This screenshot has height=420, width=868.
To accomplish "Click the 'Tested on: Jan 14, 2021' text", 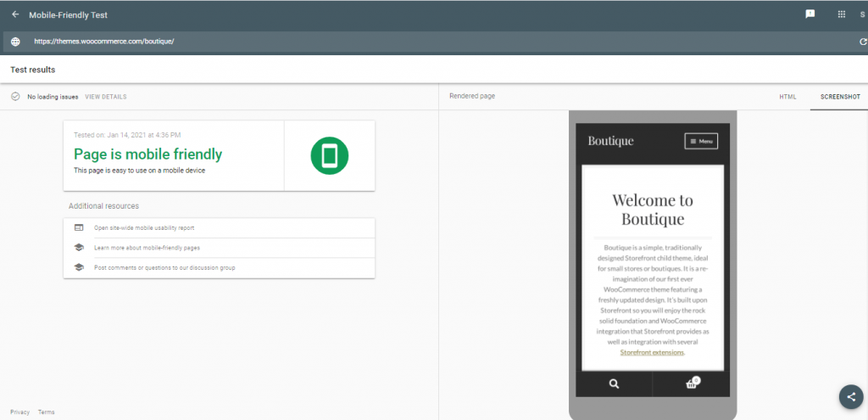I will [127, 135].
